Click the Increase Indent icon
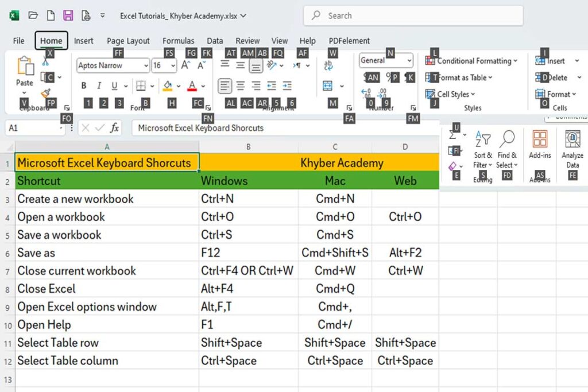Viewport: 588px width, 392px height. point(287,86)
